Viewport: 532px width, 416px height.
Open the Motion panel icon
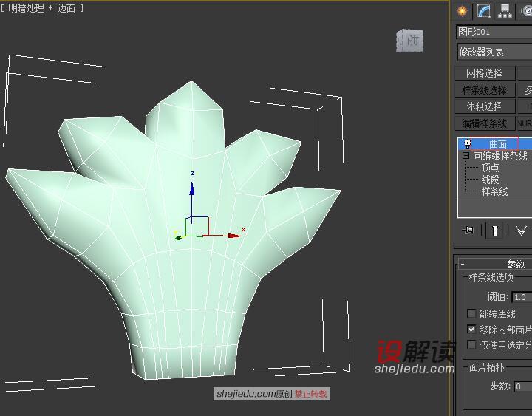[526, 11]
